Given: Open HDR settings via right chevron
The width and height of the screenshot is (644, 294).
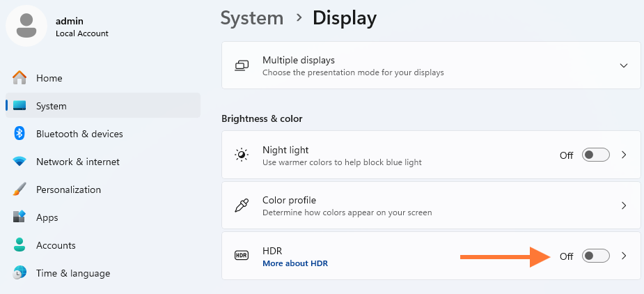Looking at the screenshot, I should 624,256.
